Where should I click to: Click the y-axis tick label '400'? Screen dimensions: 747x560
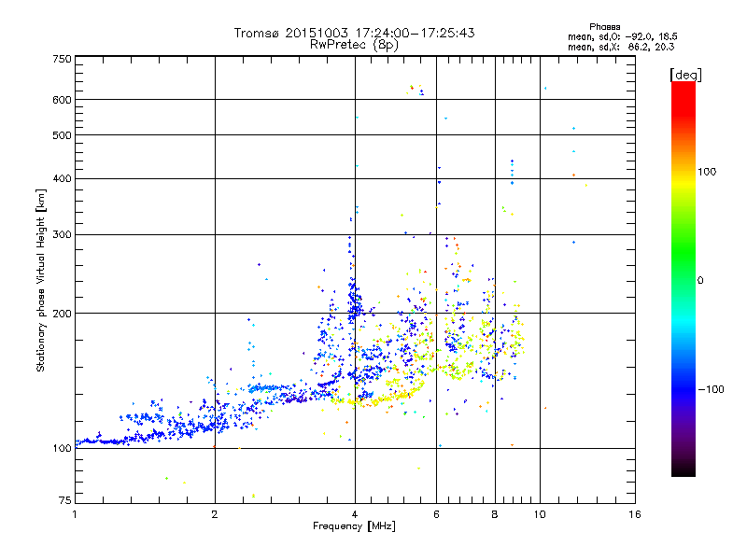tap(63, 179)
